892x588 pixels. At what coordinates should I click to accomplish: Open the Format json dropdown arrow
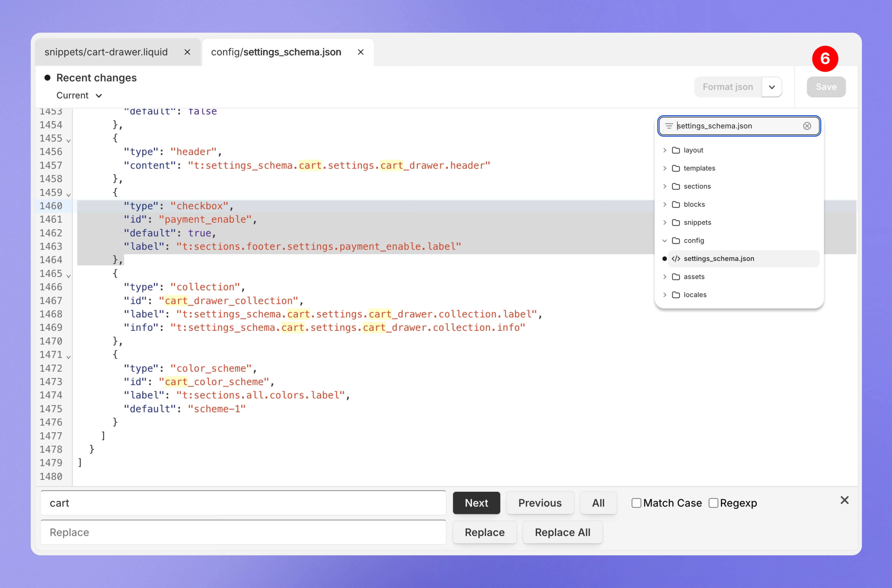point(771,87)
